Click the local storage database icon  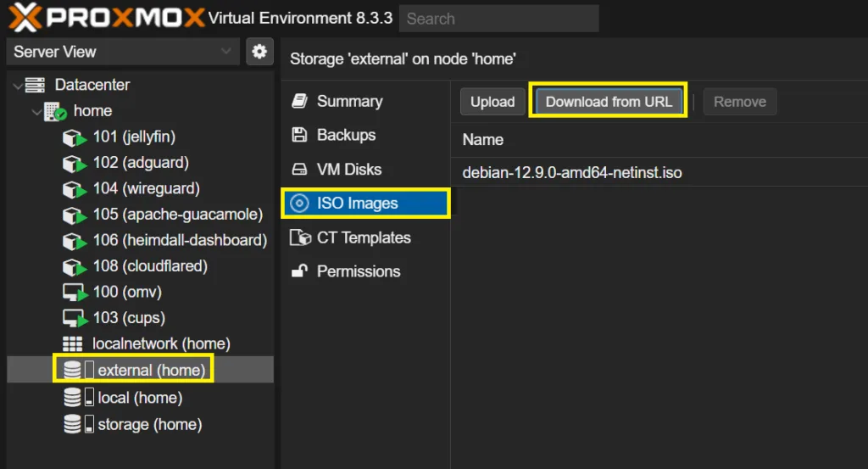(73, 398)
